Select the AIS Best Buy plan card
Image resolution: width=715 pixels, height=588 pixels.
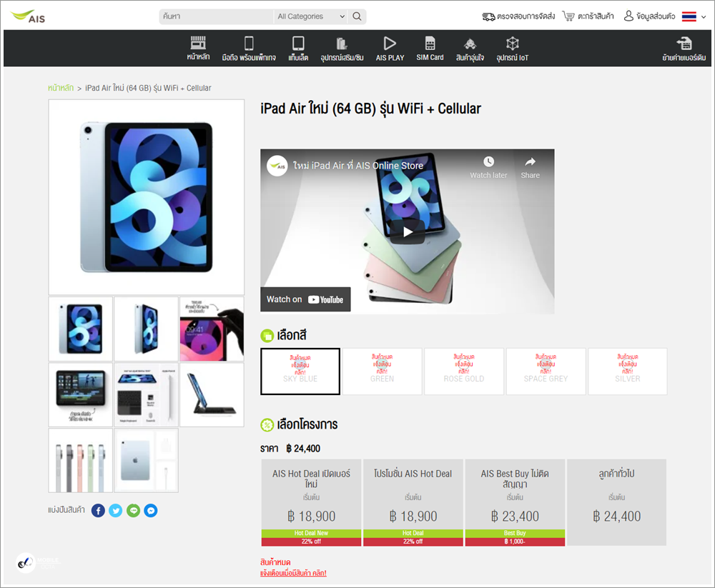click(515, 502)
